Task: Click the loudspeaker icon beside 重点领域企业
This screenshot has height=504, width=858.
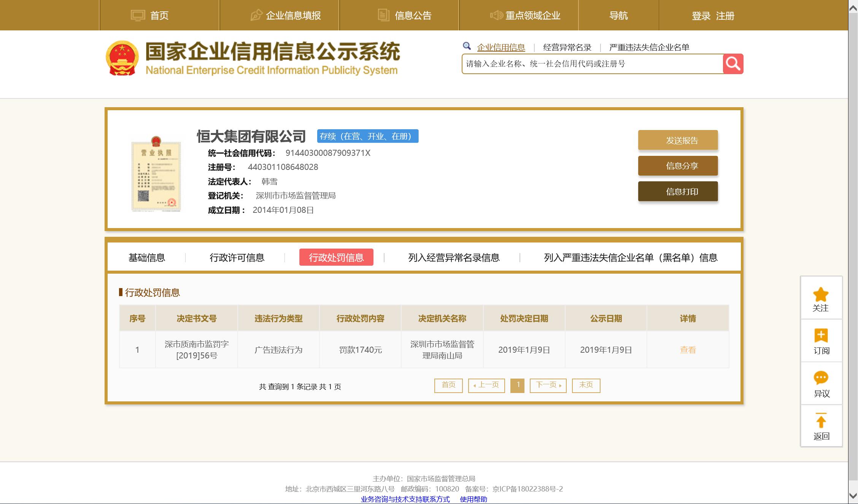Action: tap(496, 15)
